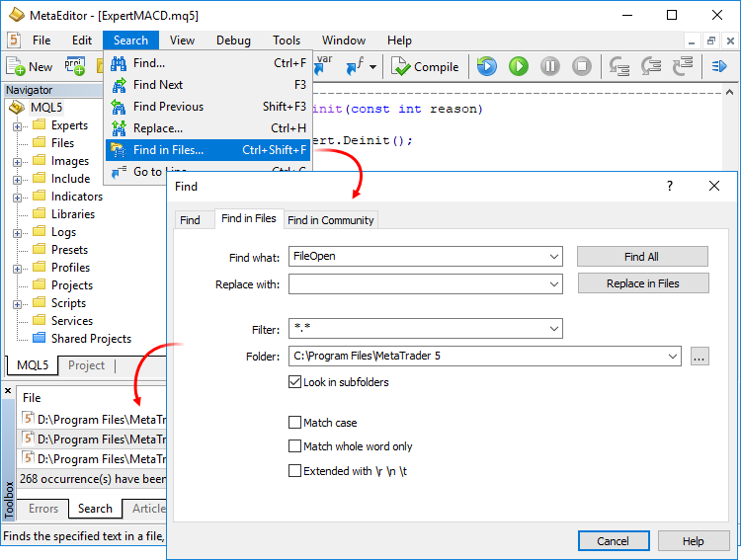This screenshot has width=741, height=560.
Task: Expand the Indicators folder
Action: (17, 198)
